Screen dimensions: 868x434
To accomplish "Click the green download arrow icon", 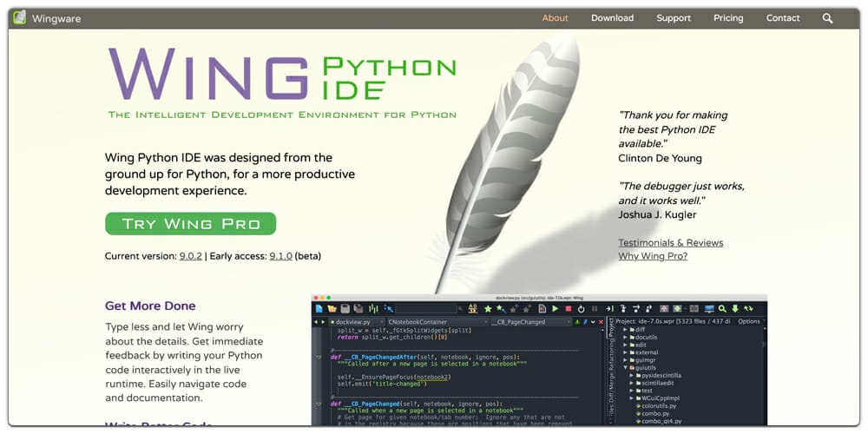I will pos(735,309).
